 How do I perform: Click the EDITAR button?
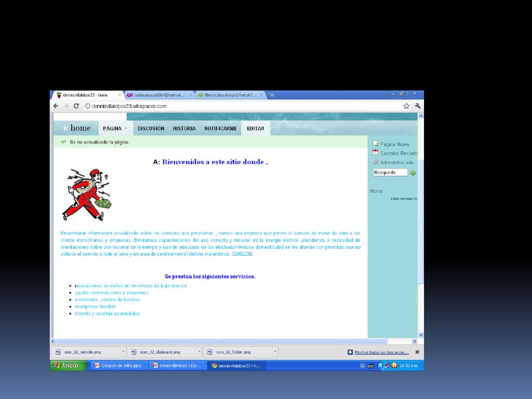256,128
